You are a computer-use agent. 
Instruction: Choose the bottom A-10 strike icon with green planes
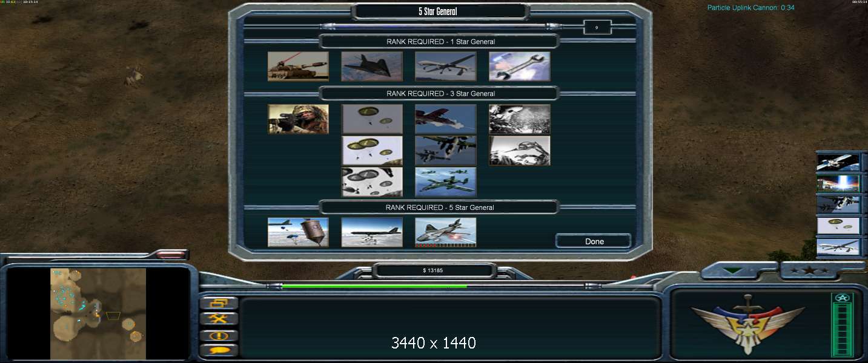(446, 182)
